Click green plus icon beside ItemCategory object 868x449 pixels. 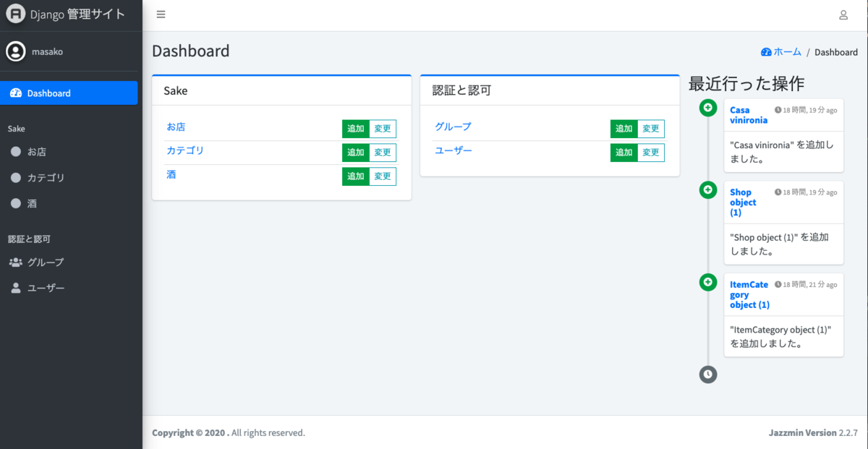708,282
